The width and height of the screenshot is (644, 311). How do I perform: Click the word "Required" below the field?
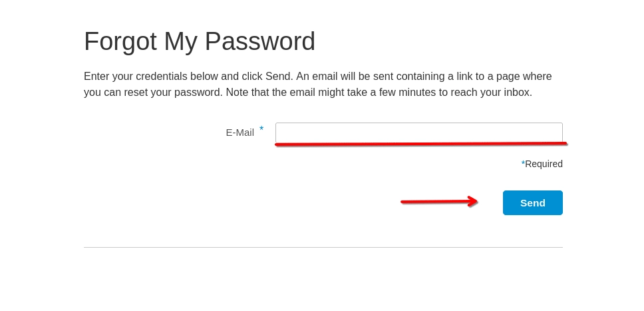pos(544,164)
